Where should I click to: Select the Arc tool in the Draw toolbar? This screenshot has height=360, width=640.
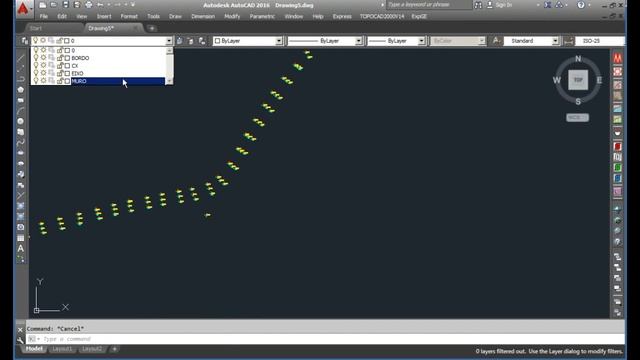click(x=21, y=111)
